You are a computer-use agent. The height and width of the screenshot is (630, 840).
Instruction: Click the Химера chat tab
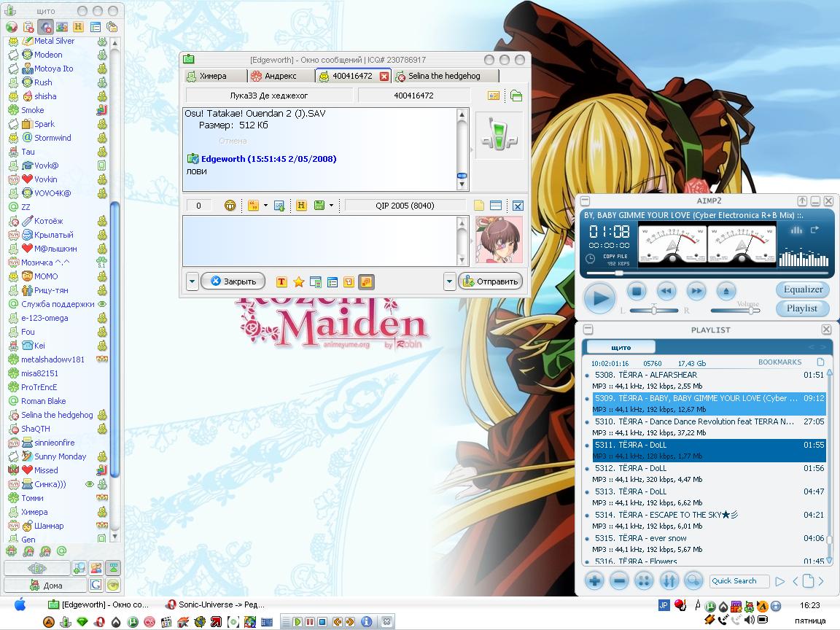(215, 76)
